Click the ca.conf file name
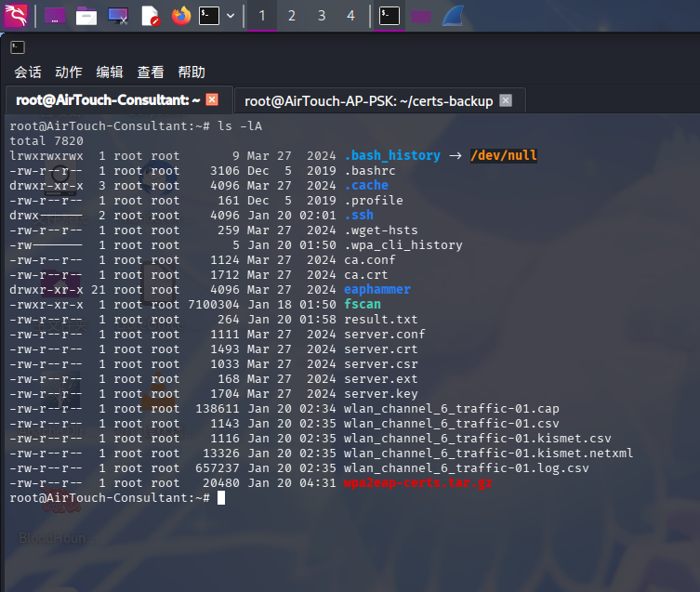The width and height of the screenshot is (700, 592). tap(370, 260)
